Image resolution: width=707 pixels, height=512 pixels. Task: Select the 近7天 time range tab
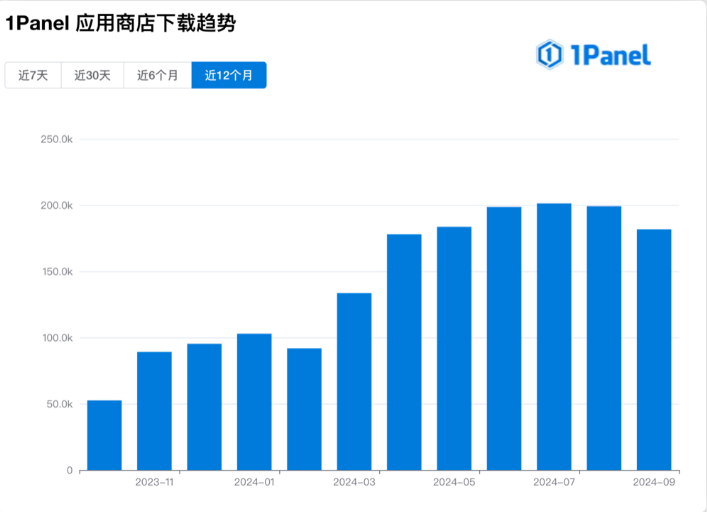pos(33,75)
